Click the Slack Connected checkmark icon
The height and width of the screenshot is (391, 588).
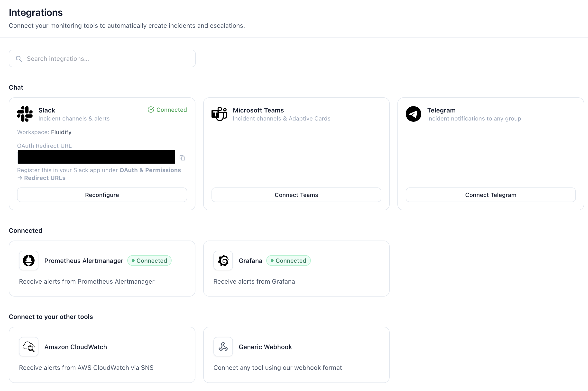(151, 110)
